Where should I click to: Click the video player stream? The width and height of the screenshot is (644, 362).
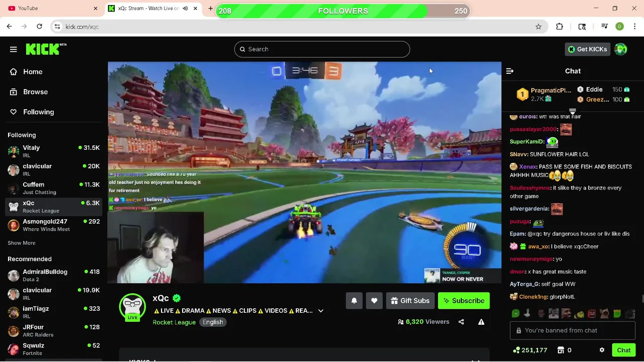pos(304,172)
